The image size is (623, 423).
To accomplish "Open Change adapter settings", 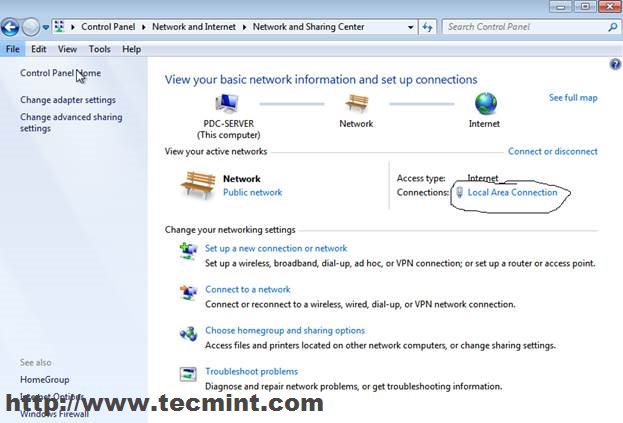I will tap(68, 100).
